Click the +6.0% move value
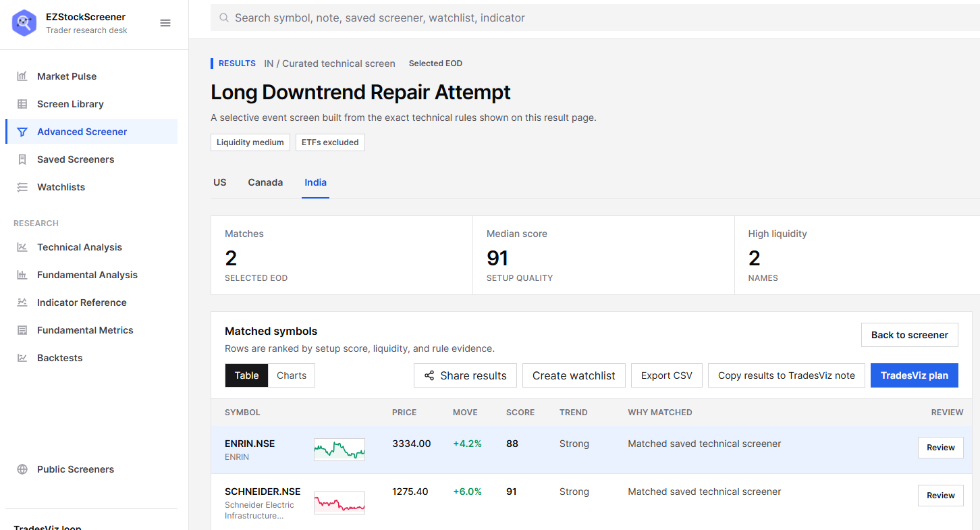 [x=467, y=492]
